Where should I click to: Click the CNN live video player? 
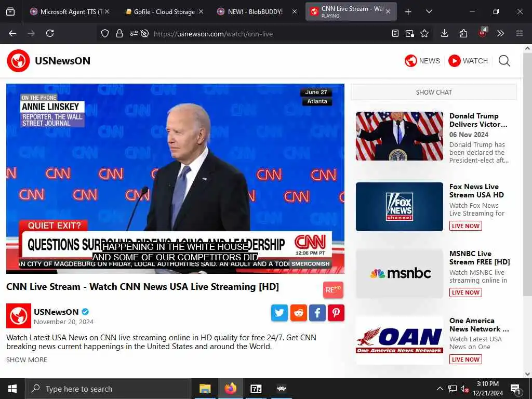pyautogui.click(x=175, y=179)
